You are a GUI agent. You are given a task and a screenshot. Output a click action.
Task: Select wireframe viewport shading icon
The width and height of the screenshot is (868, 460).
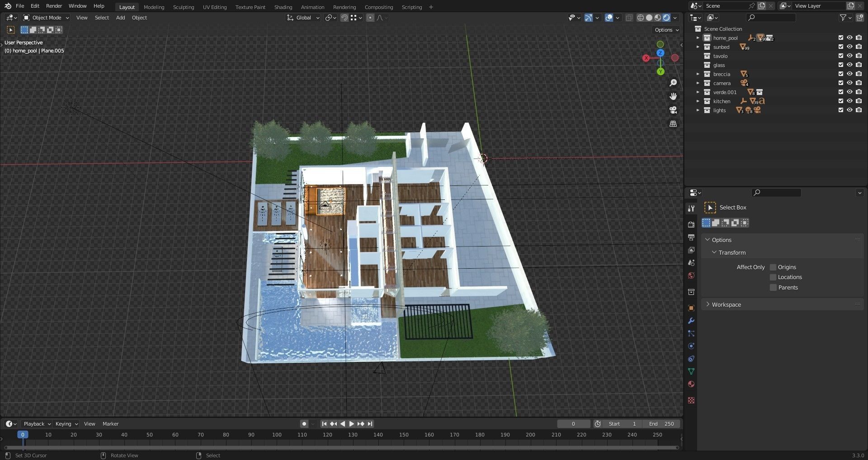click(x=641, y=18)
